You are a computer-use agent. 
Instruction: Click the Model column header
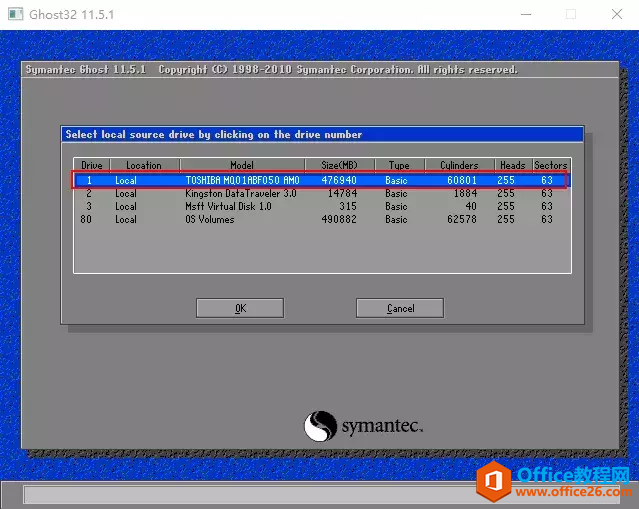pos(242,165)
